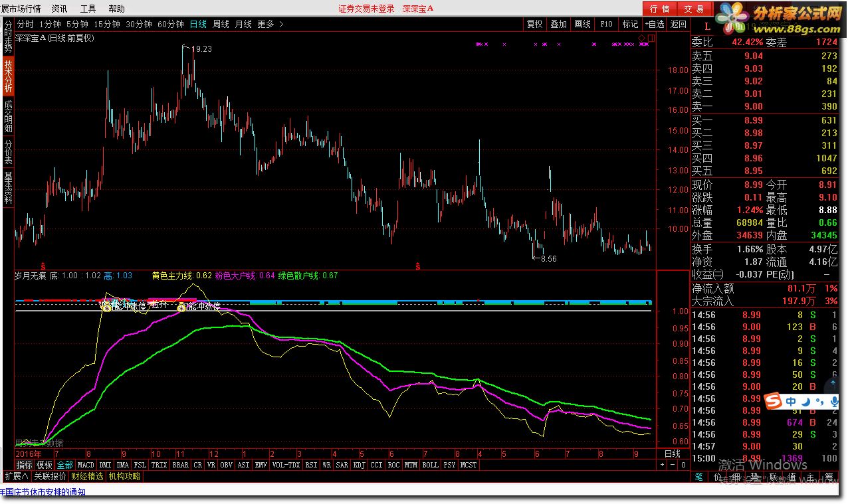Switch to the 1分钟 period
This screenshot has width=848, height=504.
tap(50, 24)
